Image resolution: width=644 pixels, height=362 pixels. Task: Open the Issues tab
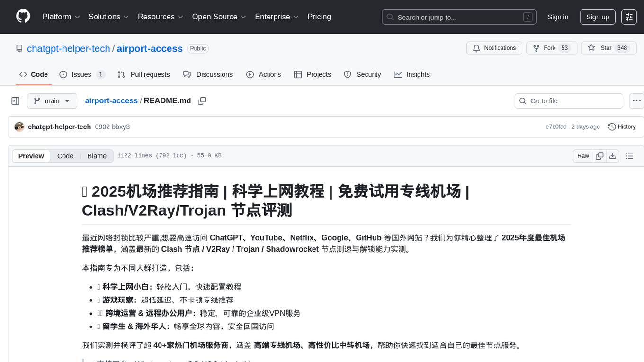(82, 74)
